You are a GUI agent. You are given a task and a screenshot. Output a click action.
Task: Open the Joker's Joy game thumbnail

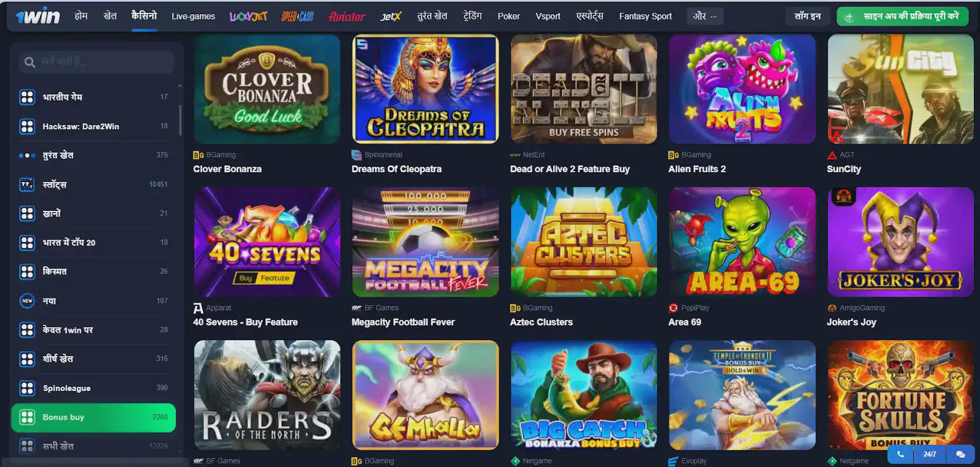pos(900,242)
